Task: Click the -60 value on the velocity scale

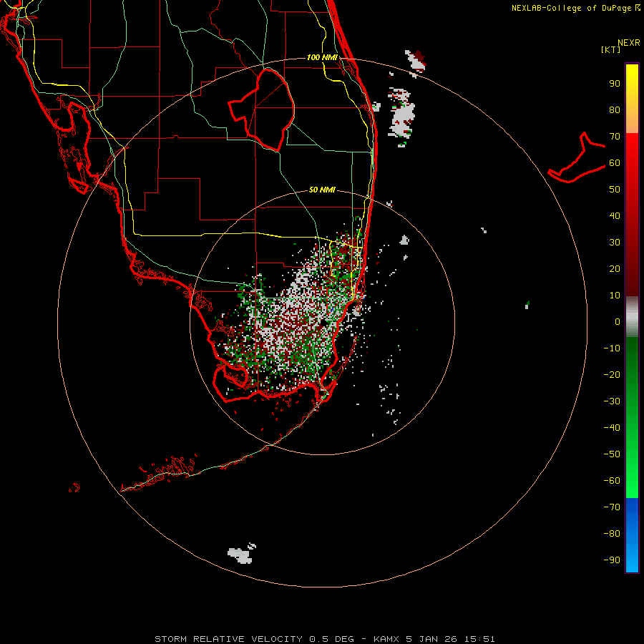Action: [612, 481]
